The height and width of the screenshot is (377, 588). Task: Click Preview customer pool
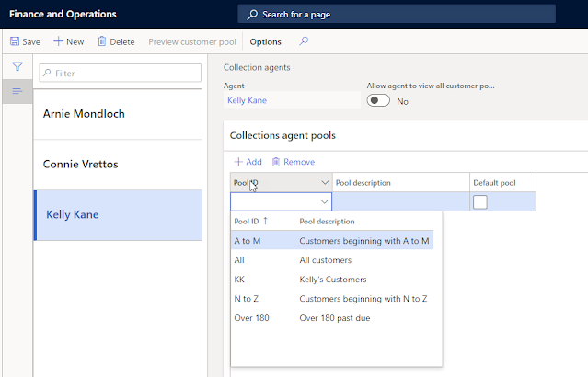tap(192, 41)
